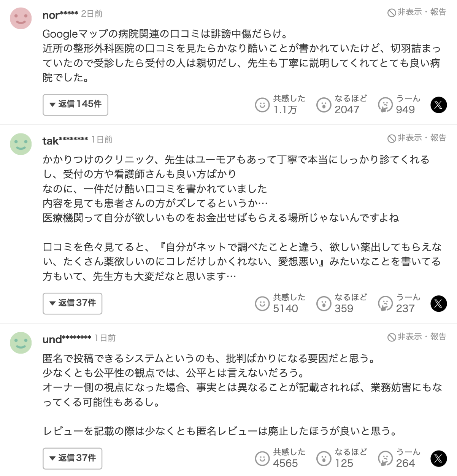Expand 返信37件 under und***** comment

point(72,458)
